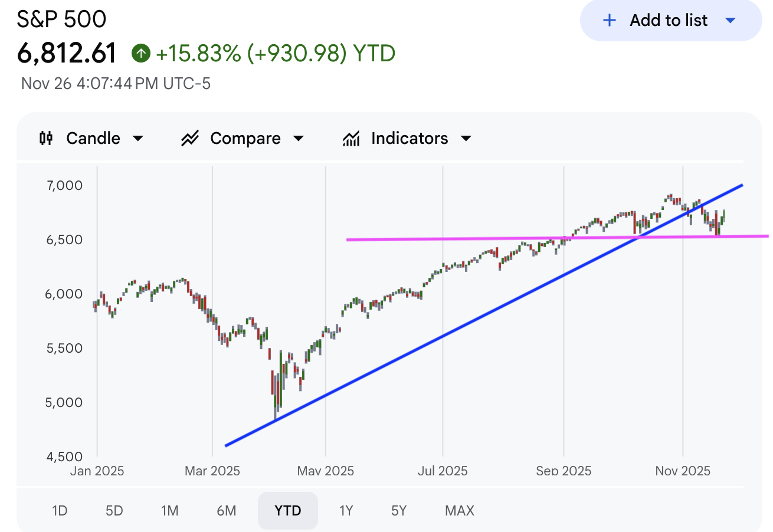Viewport: 773px width, 532px height.
Task: Open the Add to list dropdown caret
Action: pos(730,21)
